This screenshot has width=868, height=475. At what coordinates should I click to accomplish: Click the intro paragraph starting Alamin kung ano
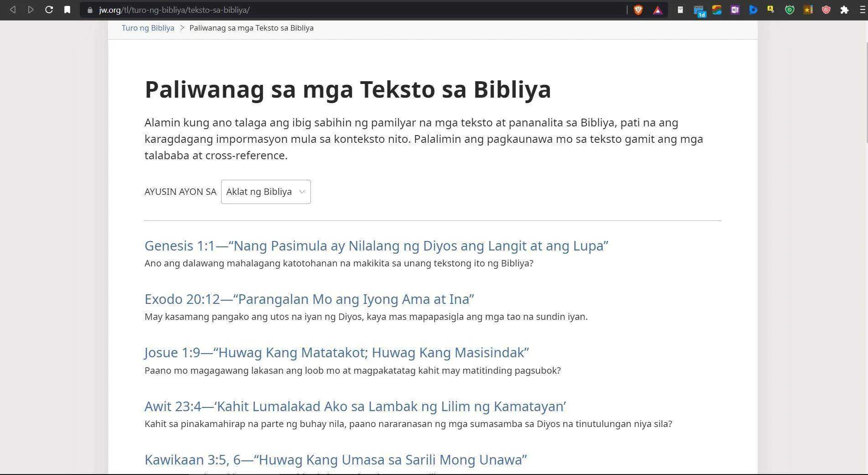tap(424, 139)
